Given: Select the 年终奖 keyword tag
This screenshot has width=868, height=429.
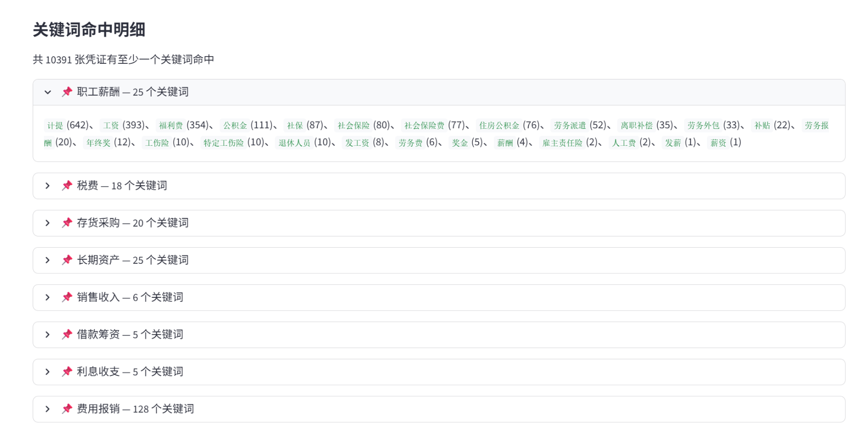Looking at the screenshot, I should [x=98, y=143].
